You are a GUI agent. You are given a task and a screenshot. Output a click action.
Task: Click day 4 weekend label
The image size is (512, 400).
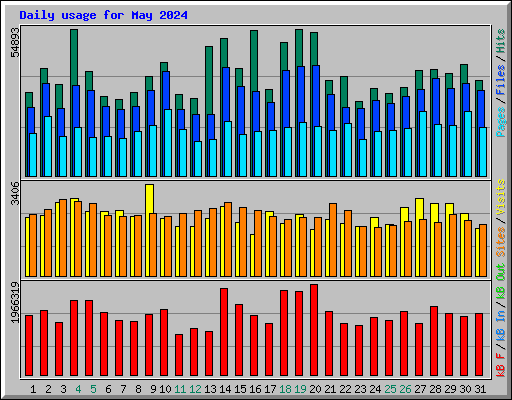78,389
